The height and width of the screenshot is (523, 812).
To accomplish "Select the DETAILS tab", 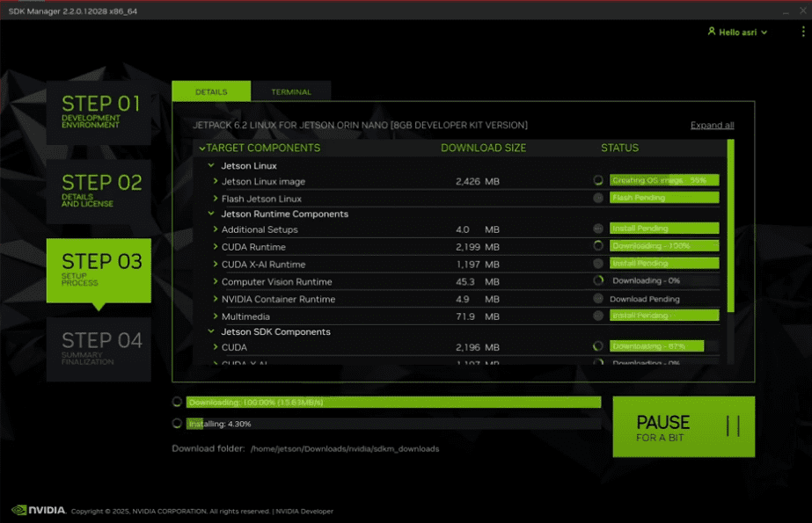I will (x=210, y=91).
